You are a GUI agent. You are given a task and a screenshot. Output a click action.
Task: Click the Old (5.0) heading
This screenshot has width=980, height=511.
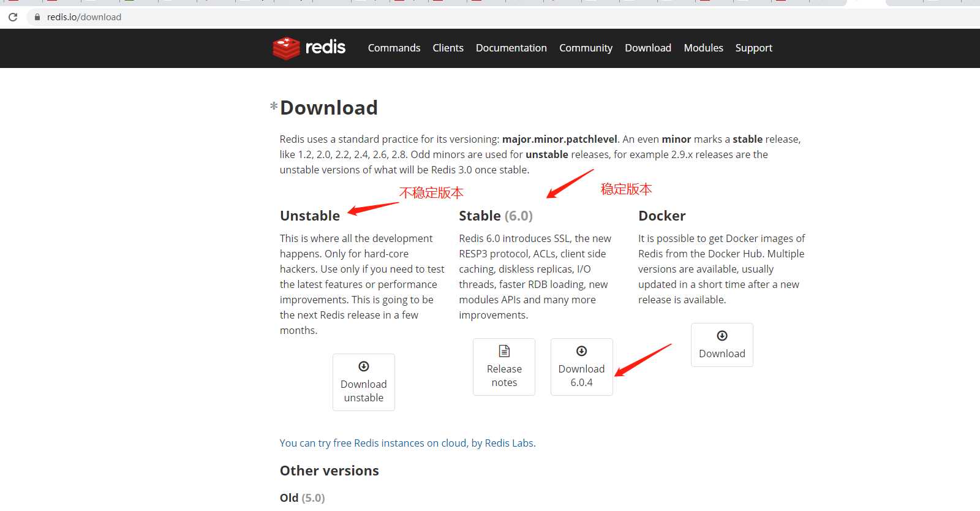coord(303,498)
